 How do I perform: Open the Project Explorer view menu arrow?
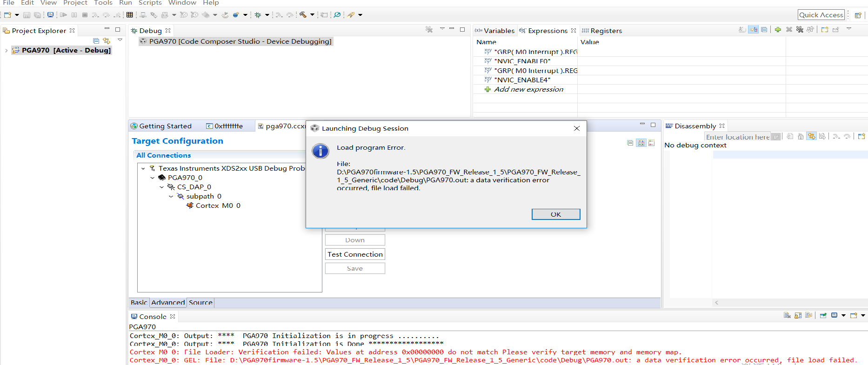tap(120, 40)
